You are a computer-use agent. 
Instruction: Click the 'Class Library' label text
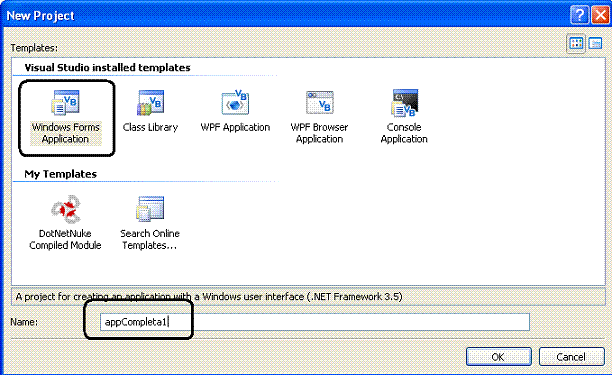[150, 128]
